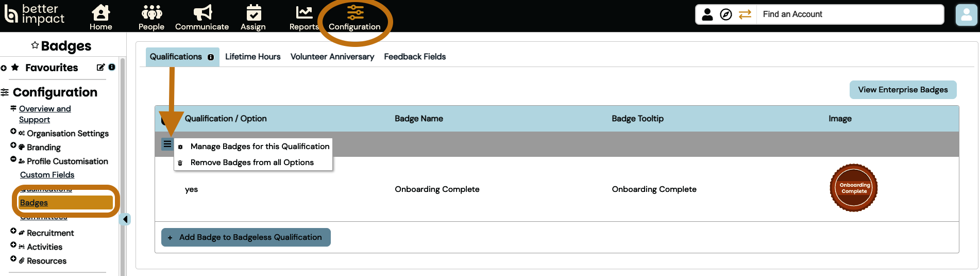
Task: Open the People section
Action: click(x=151, y=13)
